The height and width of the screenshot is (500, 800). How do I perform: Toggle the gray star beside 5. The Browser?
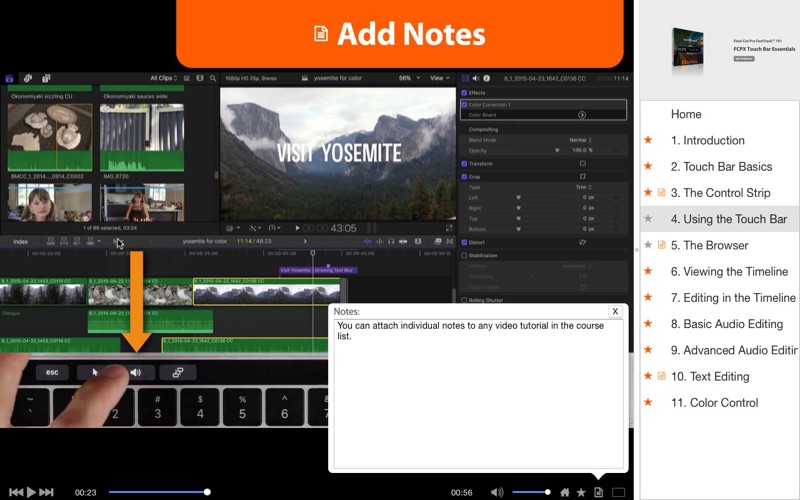tap(648, 245)
